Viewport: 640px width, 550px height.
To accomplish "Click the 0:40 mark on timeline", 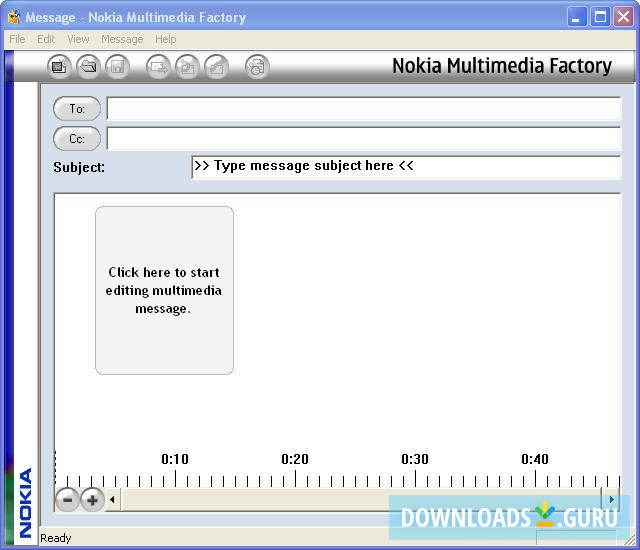I will point(535,459).
